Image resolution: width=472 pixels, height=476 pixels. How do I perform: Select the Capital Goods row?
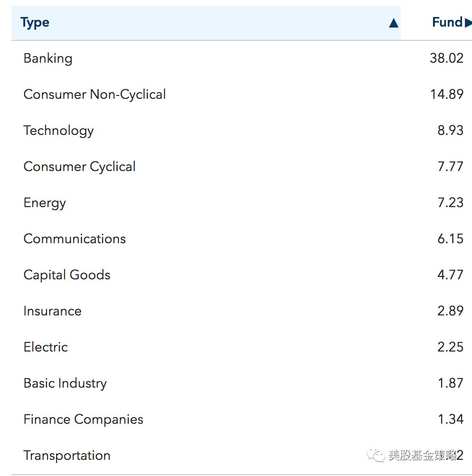67,275
